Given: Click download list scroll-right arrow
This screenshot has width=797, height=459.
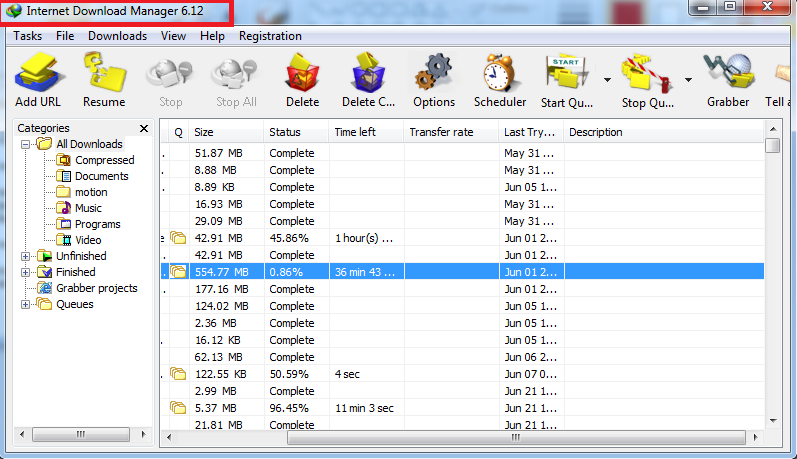Looking at the screenshot, I should coord(755,437).
